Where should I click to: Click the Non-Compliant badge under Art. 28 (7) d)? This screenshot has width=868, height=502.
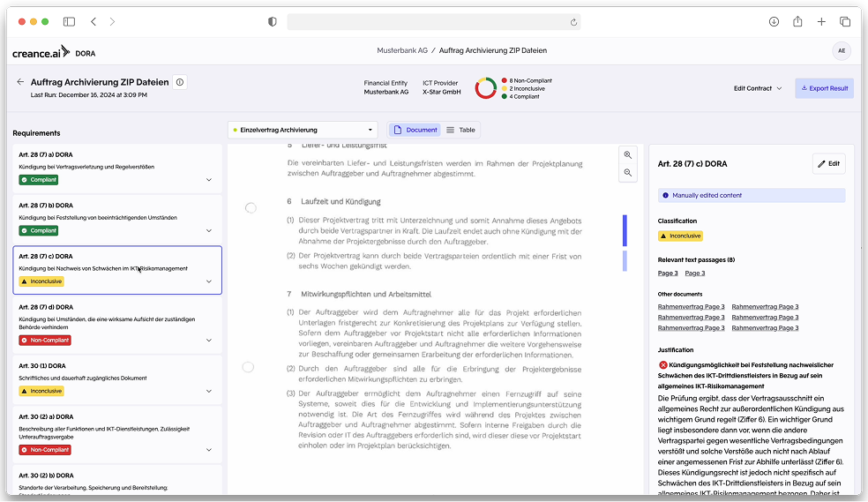coord(45,341)
